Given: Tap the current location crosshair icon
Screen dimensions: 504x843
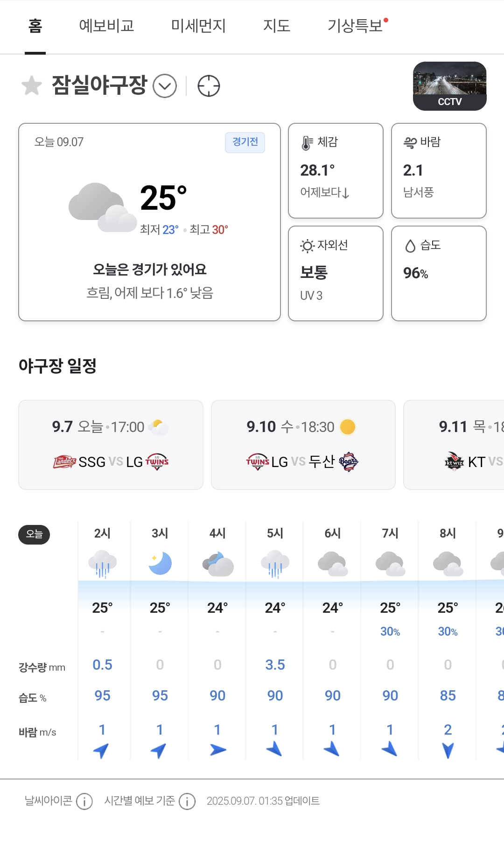Looking at the screenshot, I should pyautogui.click(x=209, y=86).
